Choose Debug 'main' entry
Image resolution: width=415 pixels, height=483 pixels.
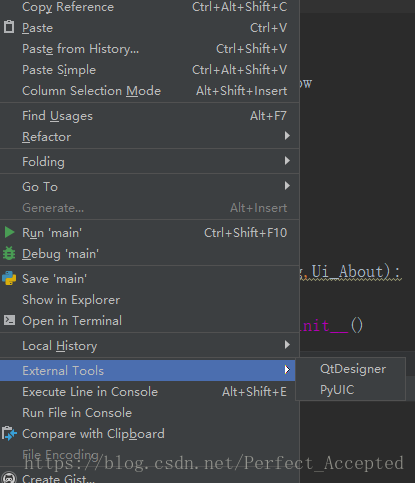point(149,254)
